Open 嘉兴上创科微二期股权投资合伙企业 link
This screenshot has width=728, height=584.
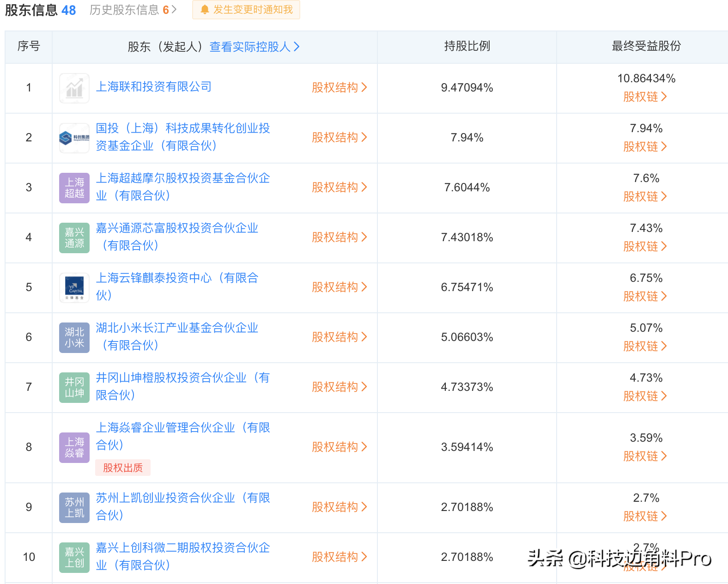[x=183, y=556]
